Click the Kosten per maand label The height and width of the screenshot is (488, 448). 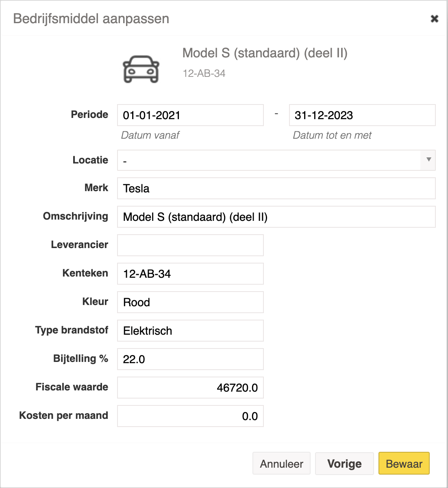63,416
